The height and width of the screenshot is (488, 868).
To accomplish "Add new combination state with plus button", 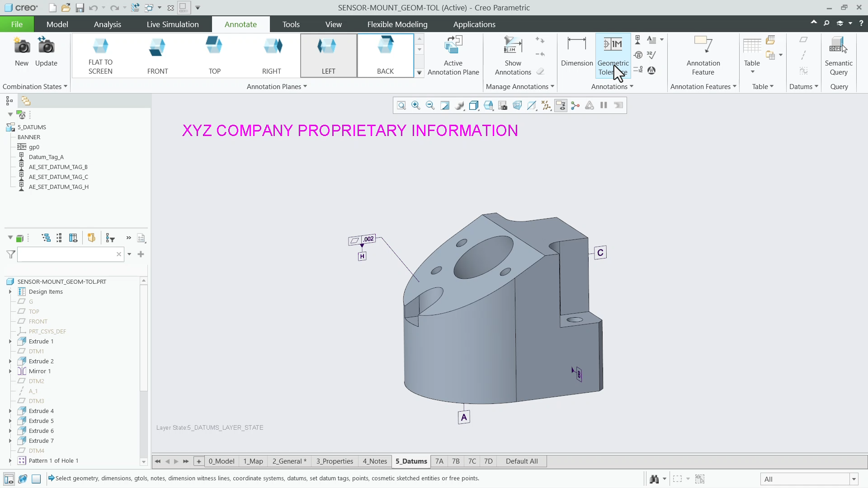I will 198,461.
